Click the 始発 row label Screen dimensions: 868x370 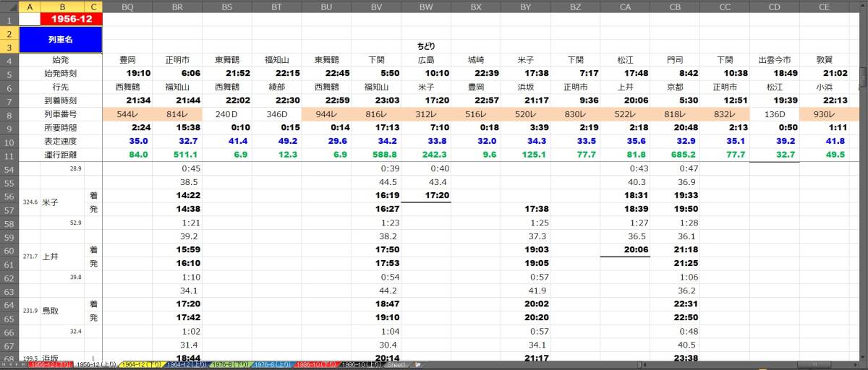coord(61,60)
